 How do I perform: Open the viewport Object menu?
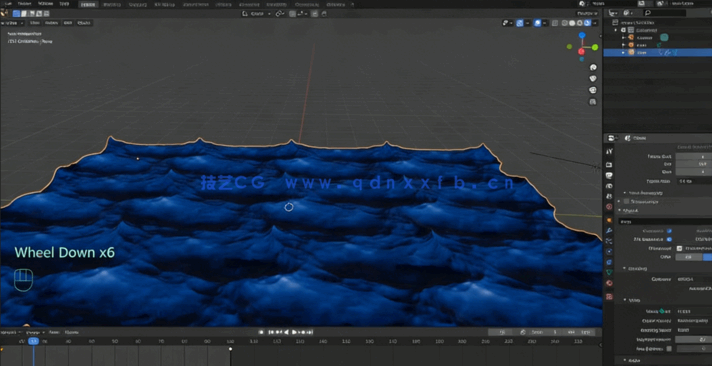(x=84, y=23)
